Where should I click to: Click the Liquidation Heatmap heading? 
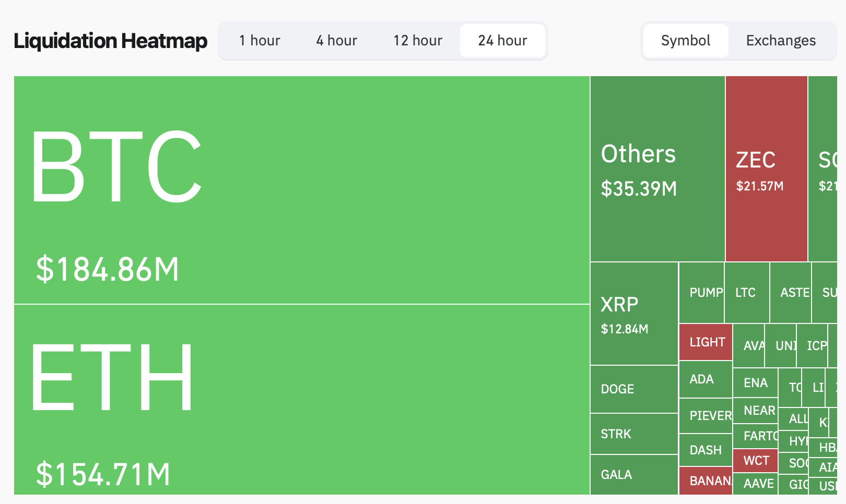110,41
